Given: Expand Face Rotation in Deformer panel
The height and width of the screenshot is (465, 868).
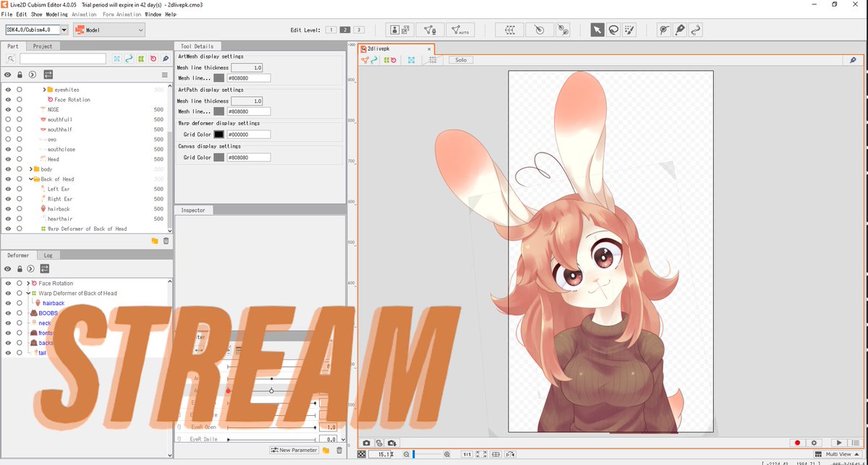Looking at the screenshot, I should pyautogui.click(x=28, y=283).
